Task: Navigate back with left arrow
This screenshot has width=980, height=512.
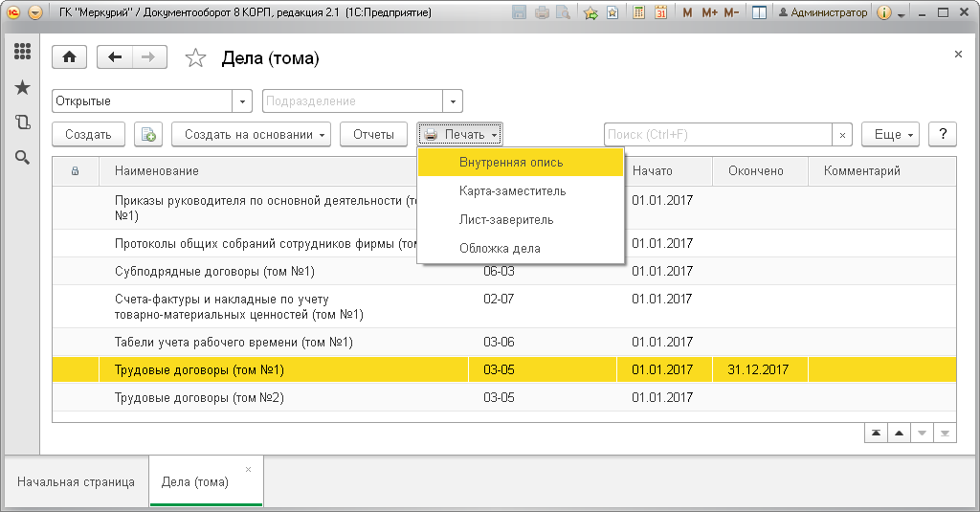Action: click(x=115, y=57)
